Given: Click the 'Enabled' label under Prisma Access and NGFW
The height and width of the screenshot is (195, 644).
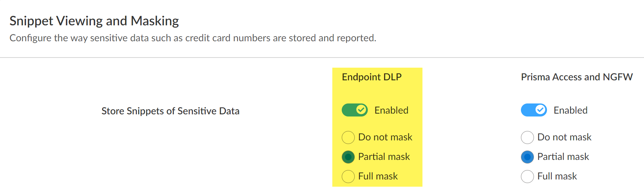Looking at the screenshot, I should 571,110.
